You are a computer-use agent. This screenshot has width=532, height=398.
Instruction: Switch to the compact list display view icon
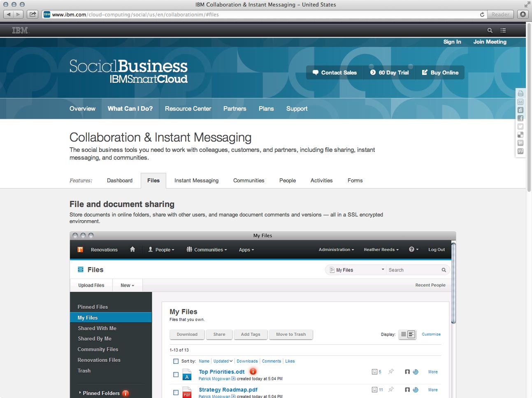pyautogui.click(x=404, y=334)
